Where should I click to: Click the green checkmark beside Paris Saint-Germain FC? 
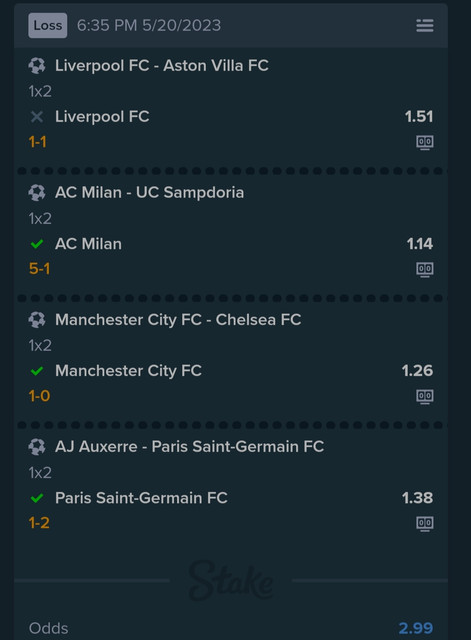[x=37, y=498]
